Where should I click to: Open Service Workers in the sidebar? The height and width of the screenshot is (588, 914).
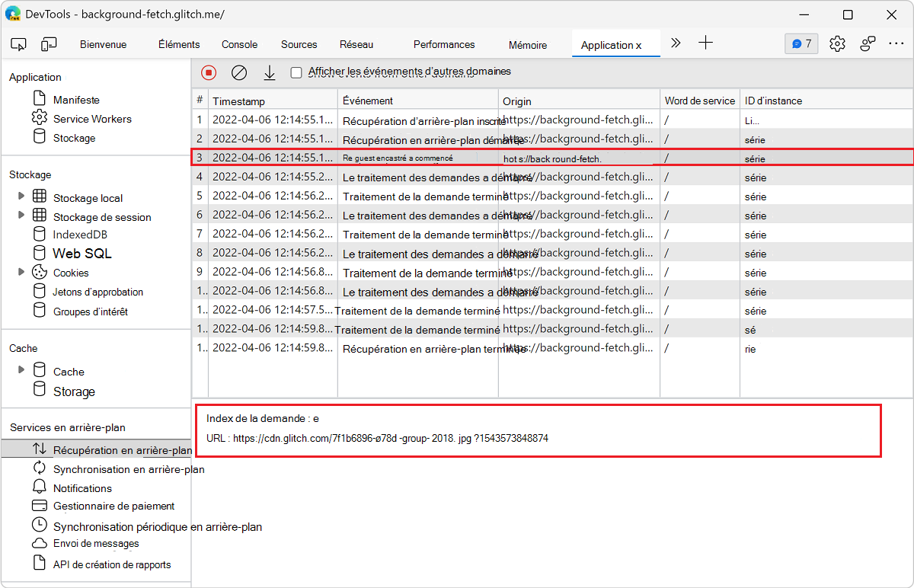pyautogui.click(x=91, y=119)
